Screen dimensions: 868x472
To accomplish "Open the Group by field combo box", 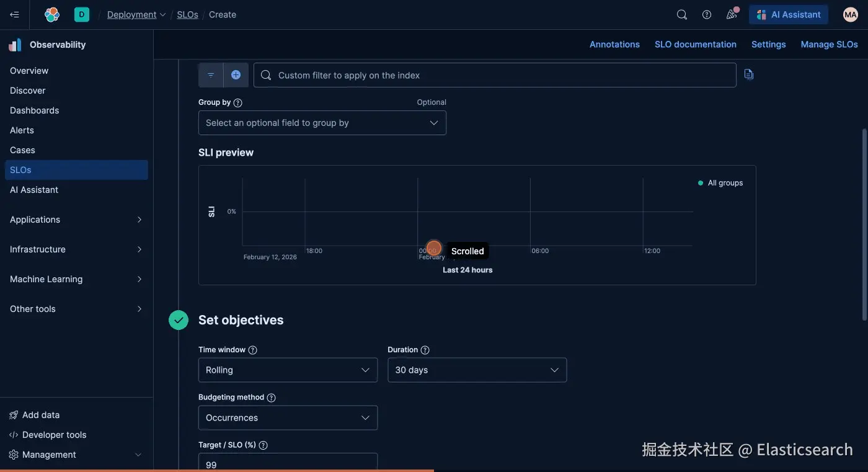I will 322,123.
